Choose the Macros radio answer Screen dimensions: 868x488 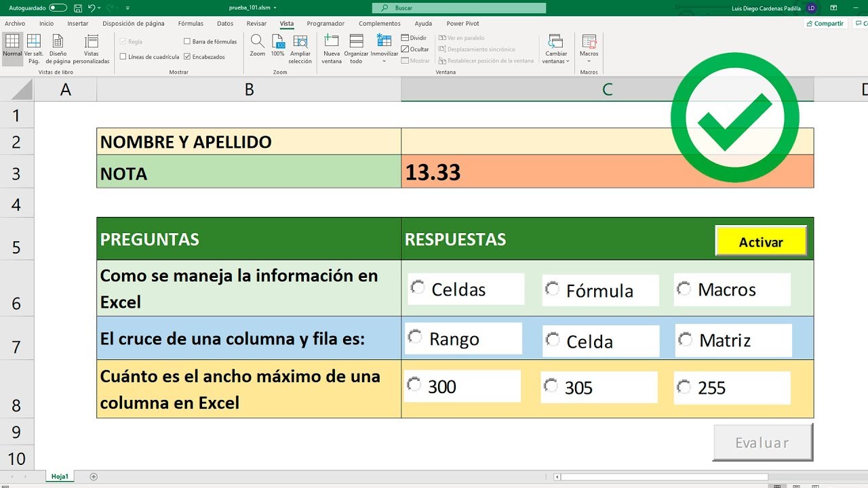(684, 288)
